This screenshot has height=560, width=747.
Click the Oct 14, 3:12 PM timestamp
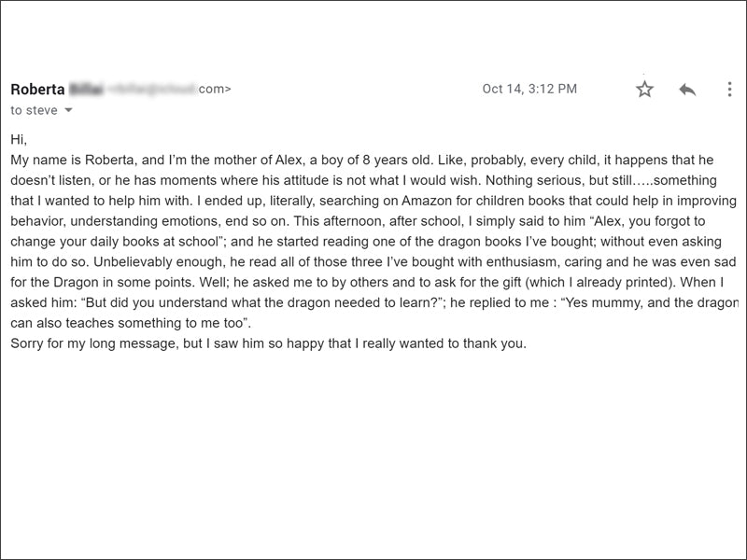[x=529, y=89]
